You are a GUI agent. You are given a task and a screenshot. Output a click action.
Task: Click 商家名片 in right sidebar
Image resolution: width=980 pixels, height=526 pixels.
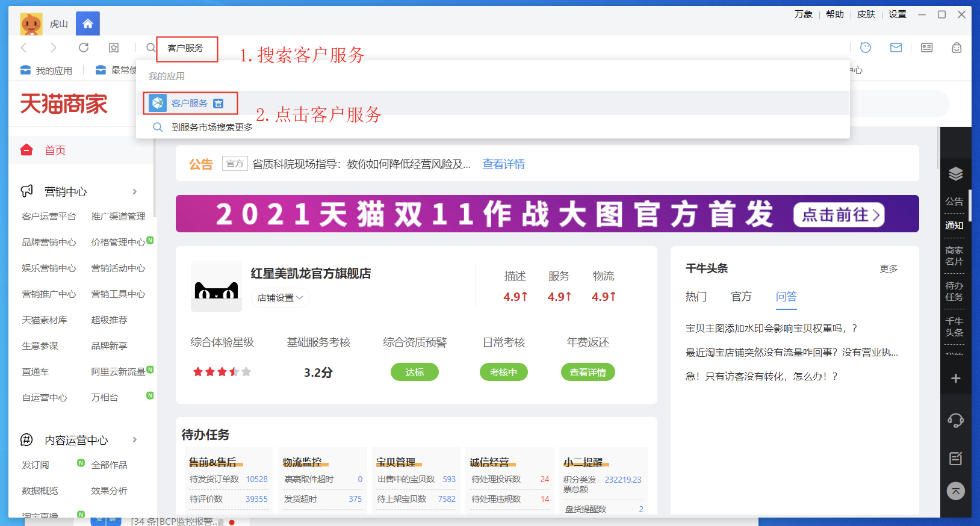pyautogui.click(x=955, y=256)
